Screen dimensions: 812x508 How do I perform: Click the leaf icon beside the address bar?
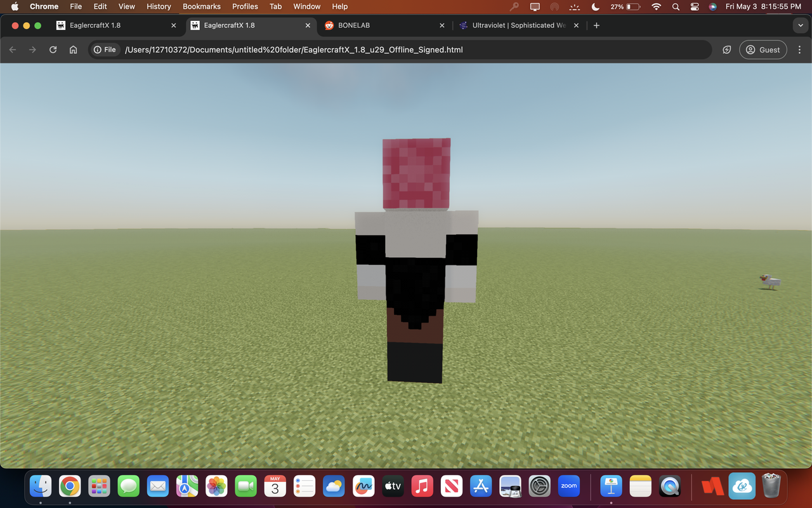pos(727,50)
